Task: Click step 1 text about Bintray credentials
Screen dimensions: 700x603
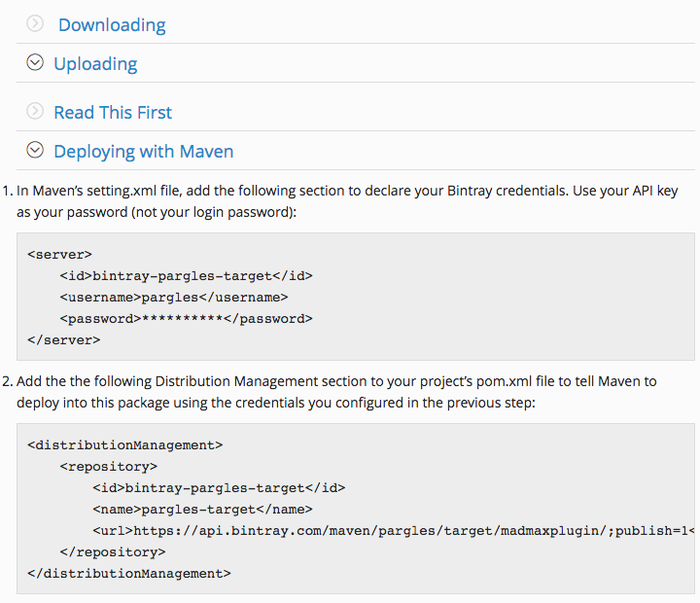Action: tap(347, 201)
